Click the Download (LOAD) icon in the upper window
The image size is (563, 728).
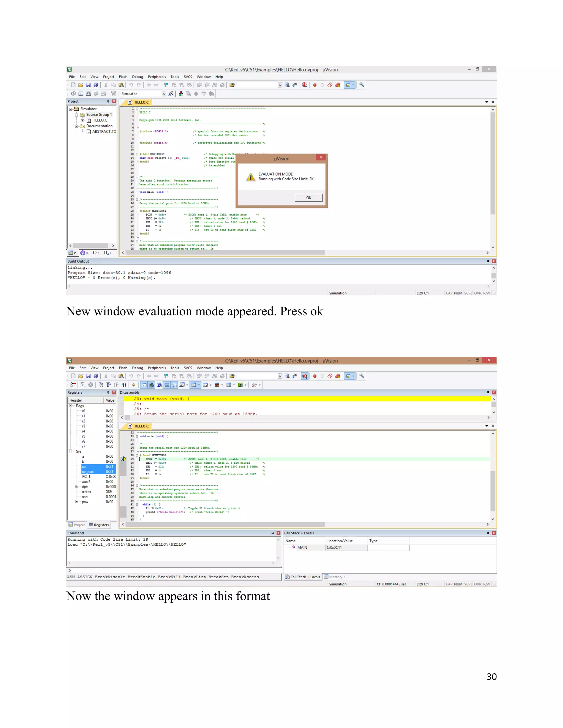click(x=114, y=94)
